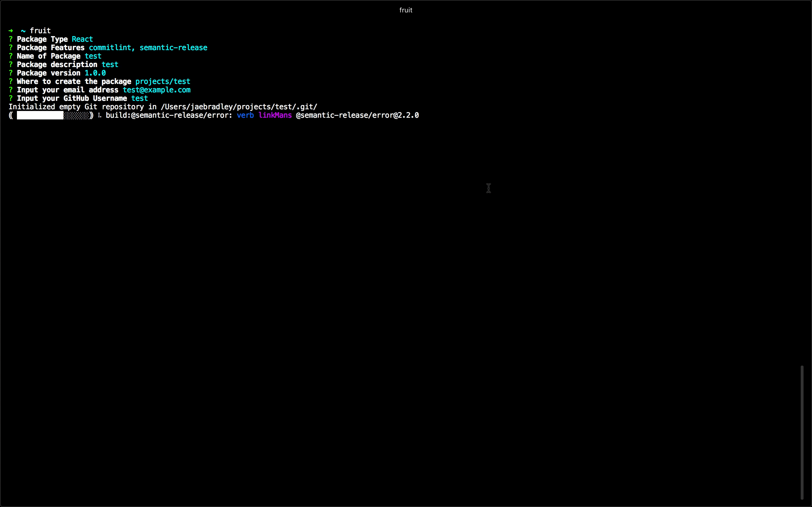Click the cyan tilde directory indicator
Image resolution: width=812 pixels, height=507 pixels.
[x=23, y=31]
